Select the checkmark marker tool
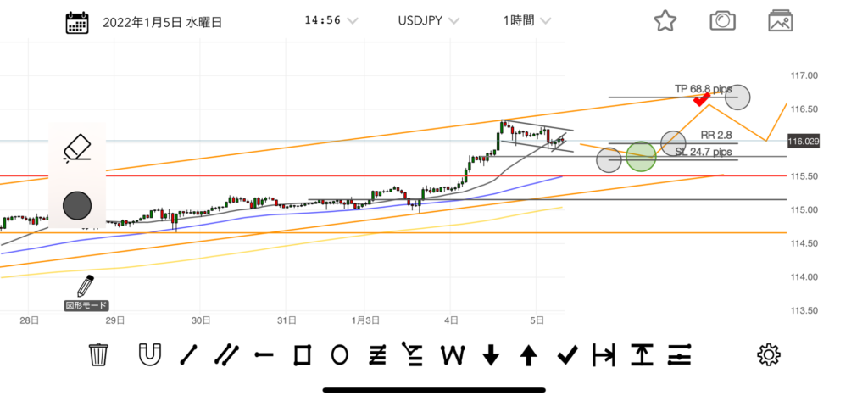Viewport: 868px width, 401px height. click(x=566, y=354)
